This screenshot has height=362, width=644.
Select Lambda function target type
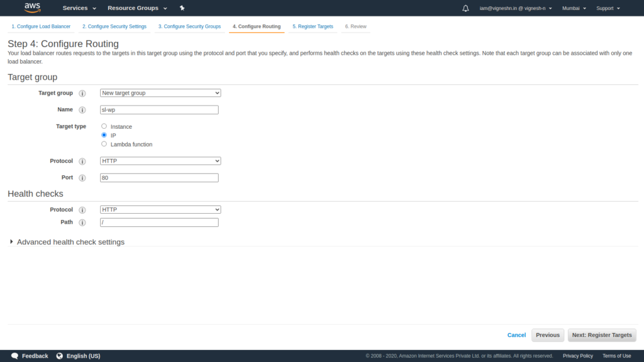pyautogui.click(x=104, y=144)
